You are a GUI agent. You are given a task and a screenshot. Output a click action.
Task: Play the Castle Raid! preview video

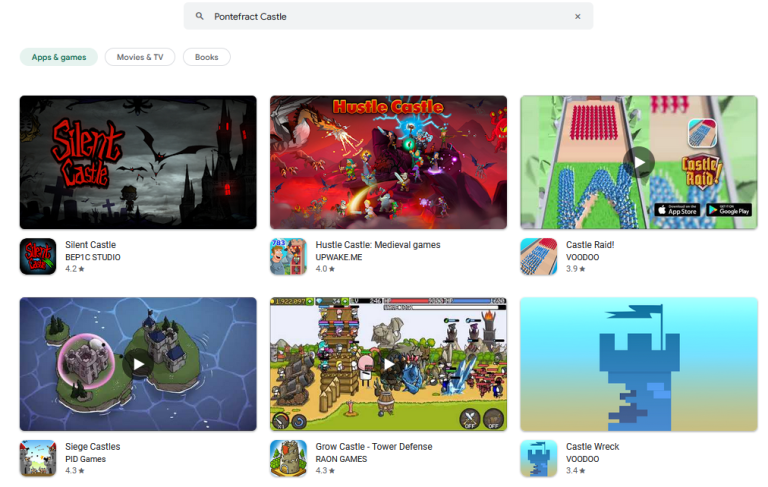point(639,162)
